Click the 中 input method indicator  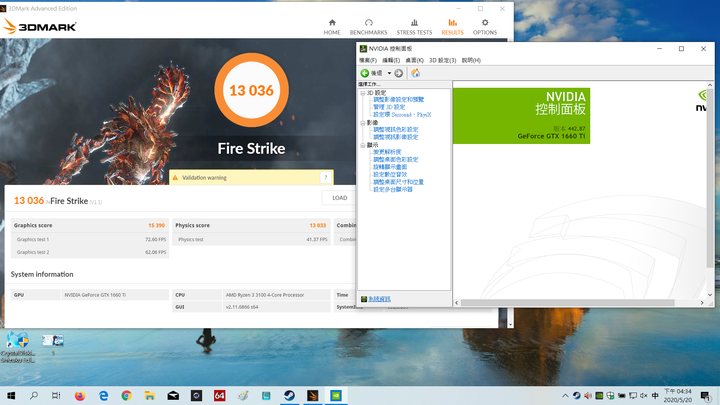point(655,395)
